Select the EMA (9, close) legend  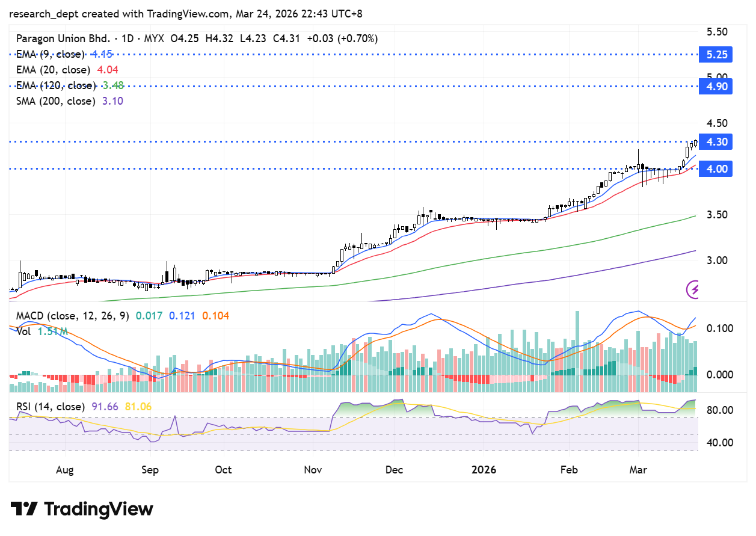[53, 54]
